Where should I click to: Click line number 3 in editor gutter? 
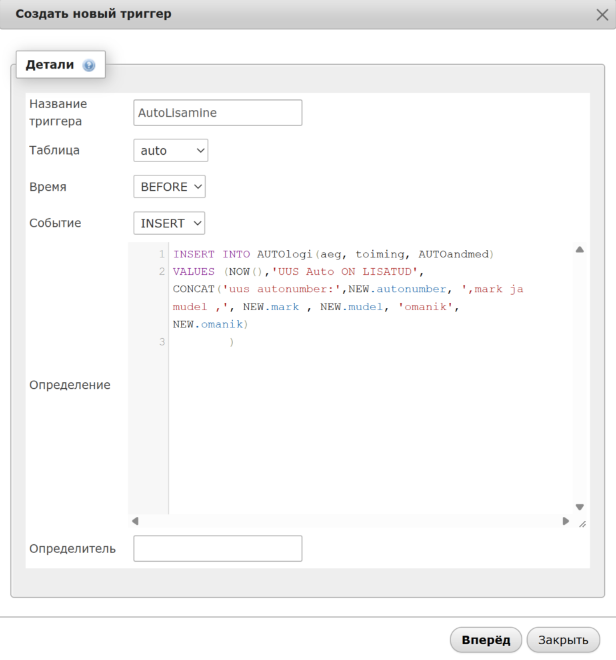pyautogui.click(x=161, y=343)
